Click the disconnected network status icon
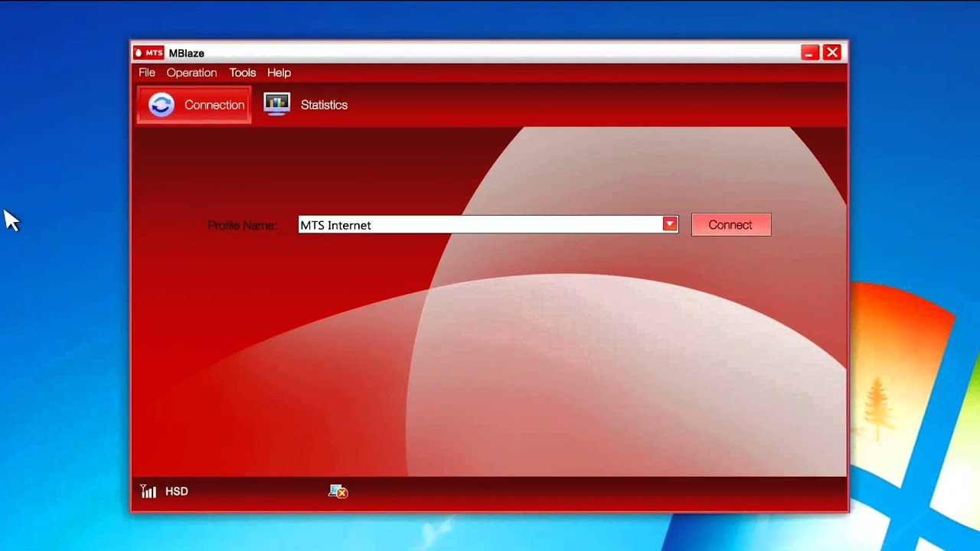This screenshot has height=551, width=980. click(x=338, y=491)
